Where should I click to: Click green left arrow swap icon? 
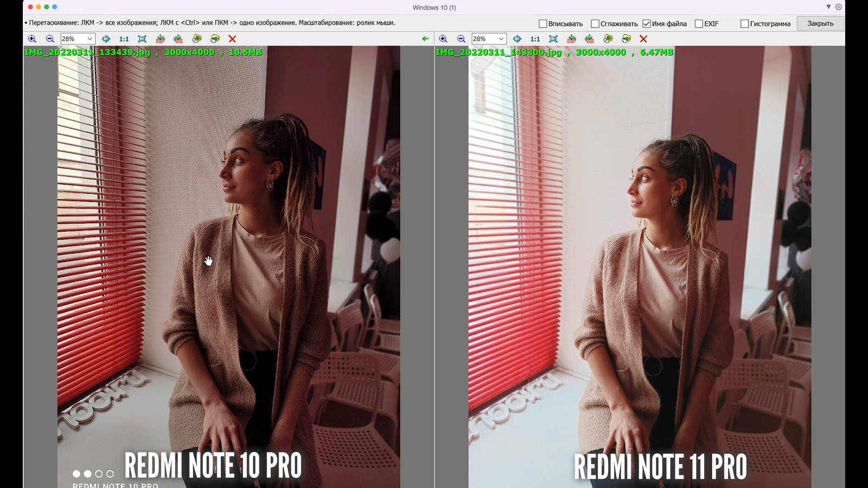click(425, 39)
